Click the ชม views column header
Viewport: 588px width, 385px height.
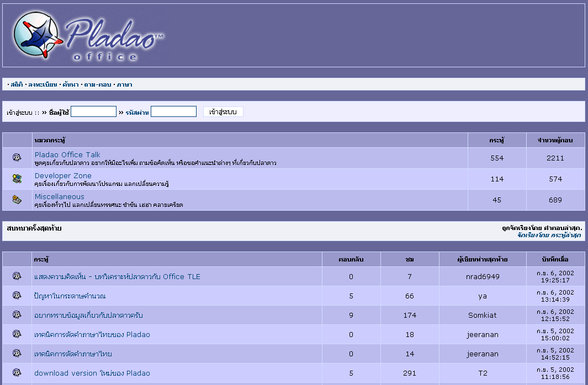[410, 259]
